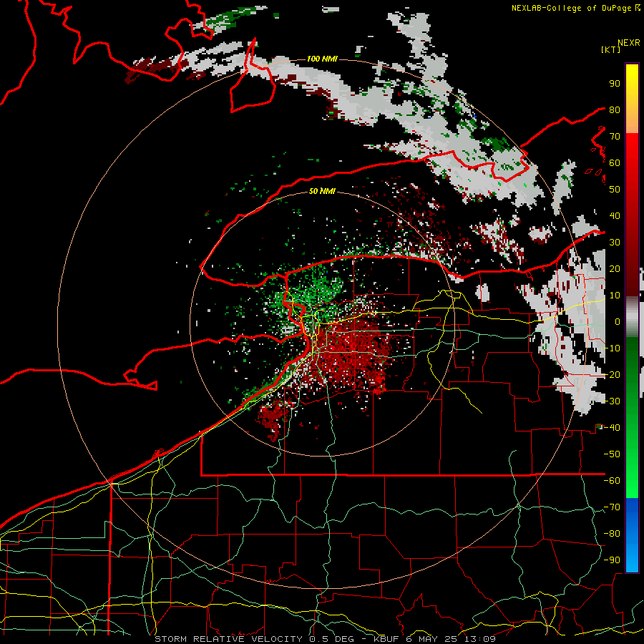
Task: Click the 10 value on velocity scale
Action: pos(615,296)
